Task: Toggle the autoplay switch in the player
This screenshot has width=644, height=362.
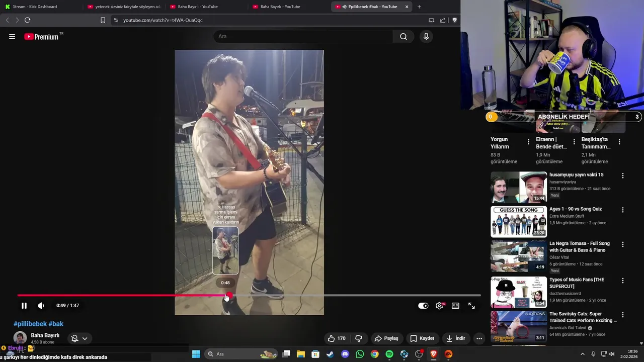Action: pos(423,306)
